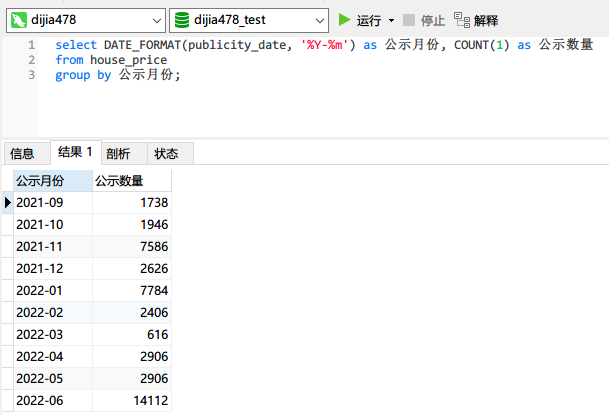Viewport: 609px width, 415px height.
Task: Click in the SQL editor on house_price
Action: coord(128,60)
